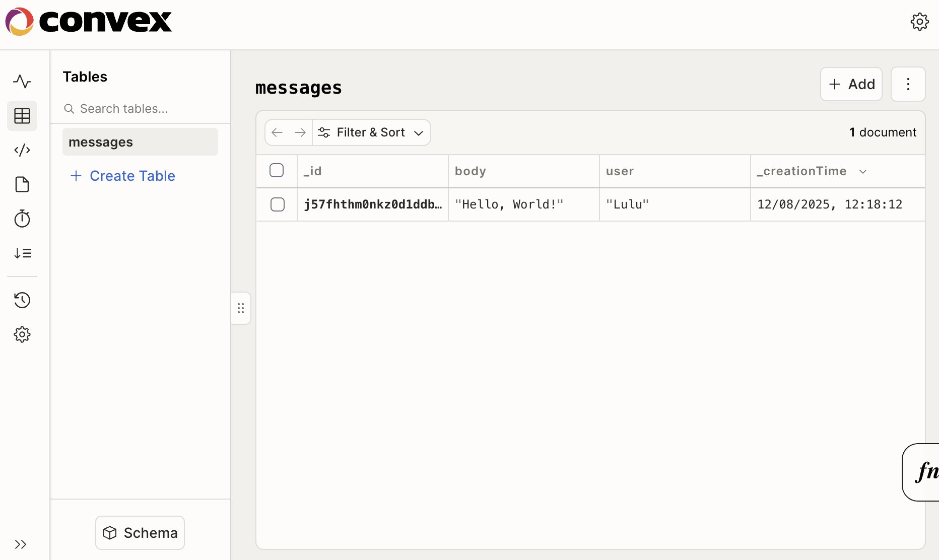
Task: Click the messages table heading
Action: (x=299, y=88)
